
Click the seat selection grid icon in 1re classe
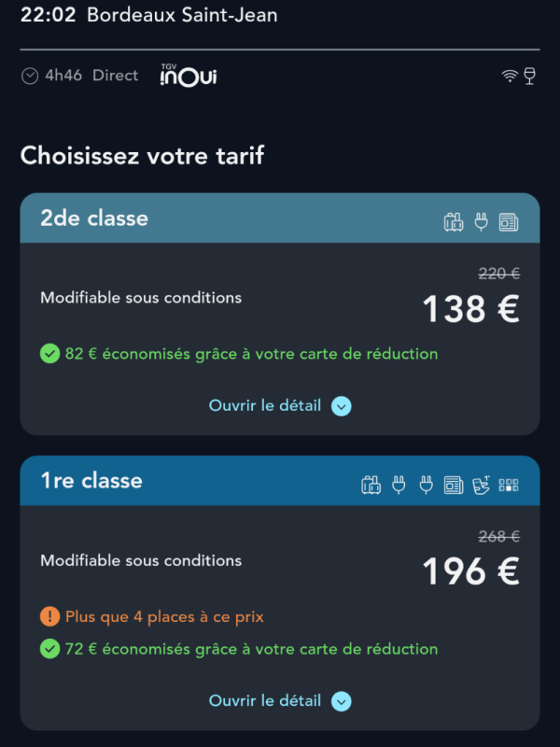point(509,485)
